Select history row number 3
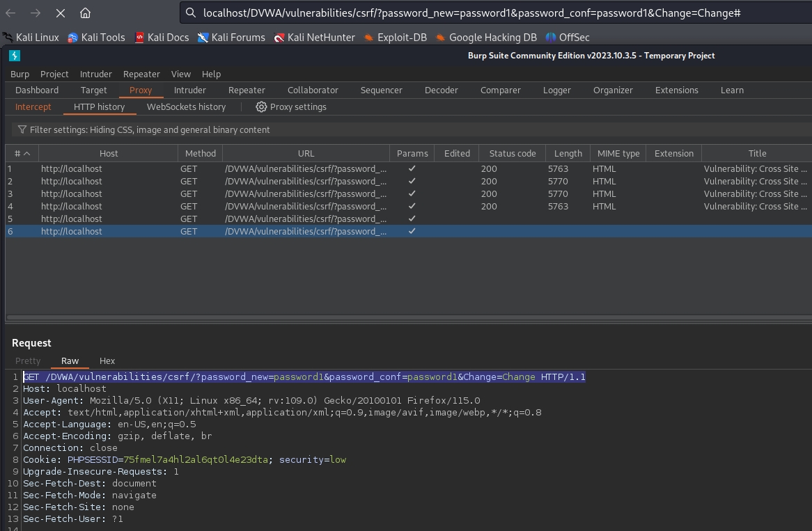The width and height of the screenshot is (812, 531). tap(209, 194)
